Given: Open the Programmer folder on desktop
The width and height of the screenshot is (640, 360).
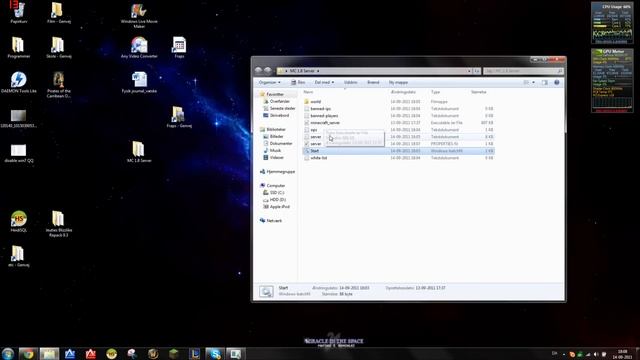Looking at the screenshot, I should 18,47.
